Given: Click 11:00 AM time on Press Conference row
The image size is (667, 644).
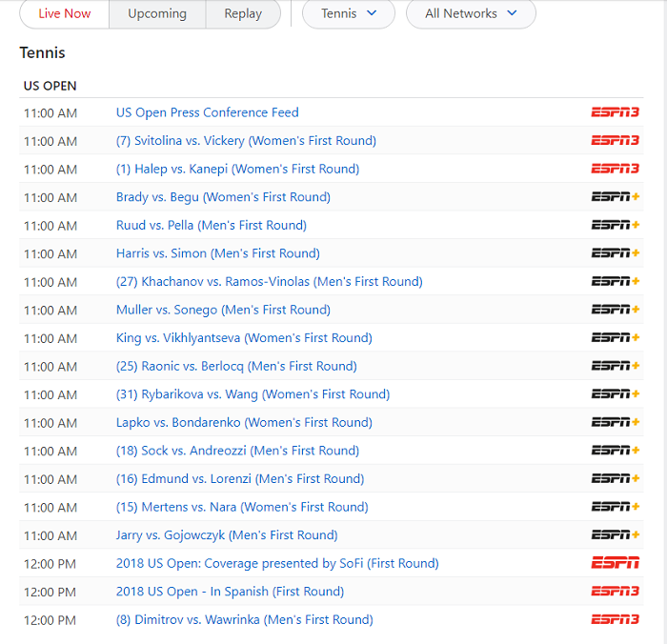Looking at the screenshot, I should (x=51, y=113).
